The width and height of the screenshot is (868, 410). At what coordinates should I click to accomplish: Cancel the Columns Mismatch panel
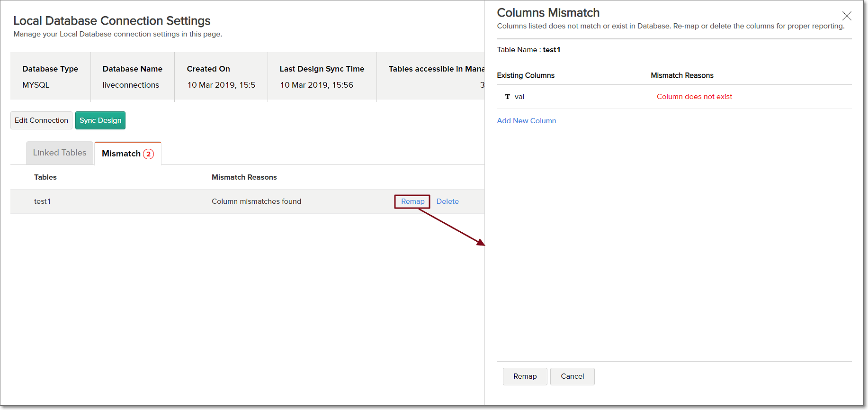point(572,376)
